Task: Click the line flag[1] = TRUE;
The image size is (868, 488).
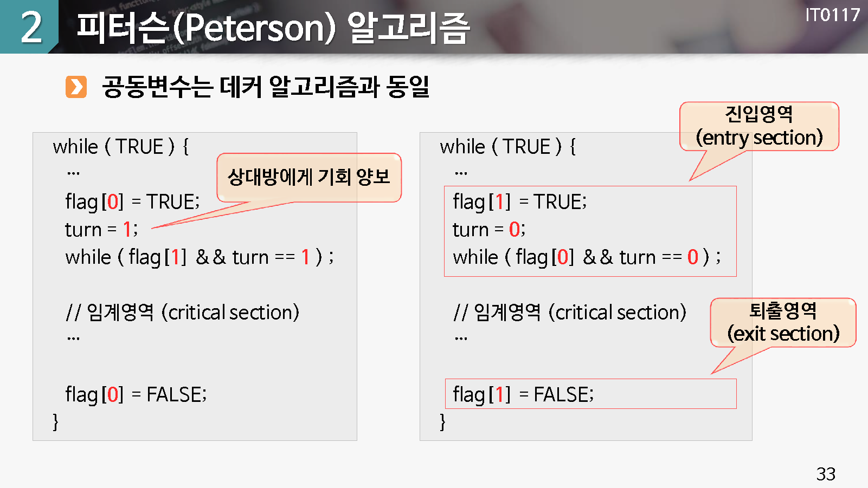Action: pyautogui.click(x=519, y=201)
